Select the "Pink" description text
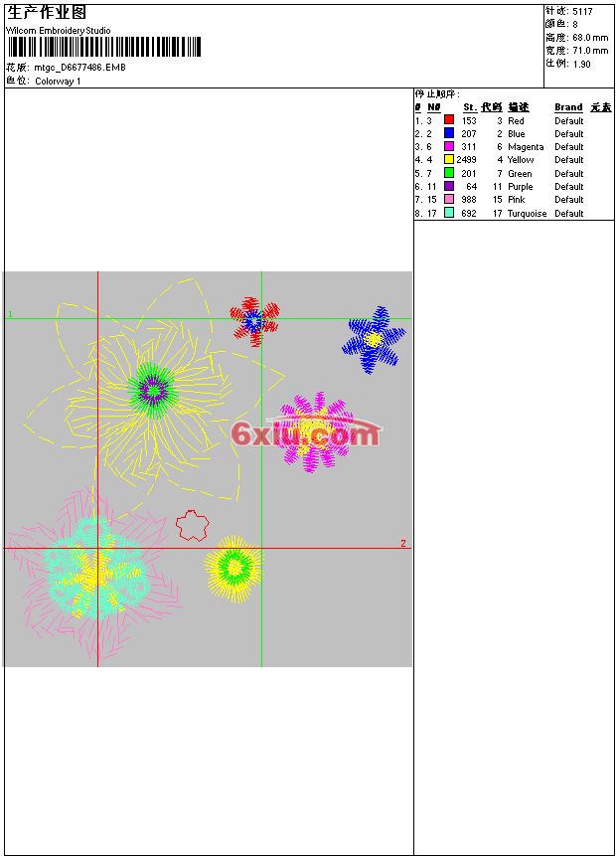616x856 pixels. 517,200
